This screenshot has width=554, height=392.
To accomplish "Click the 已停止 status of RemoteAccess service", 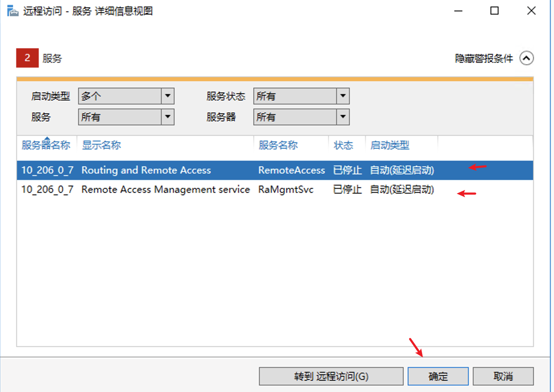I will pos(347,170).
